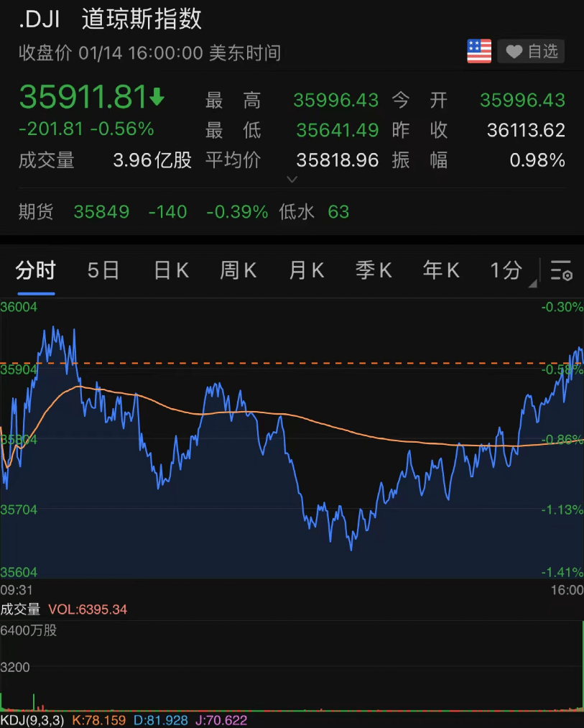
Task: Switch to 周K chart
Action: click(238, 271)
